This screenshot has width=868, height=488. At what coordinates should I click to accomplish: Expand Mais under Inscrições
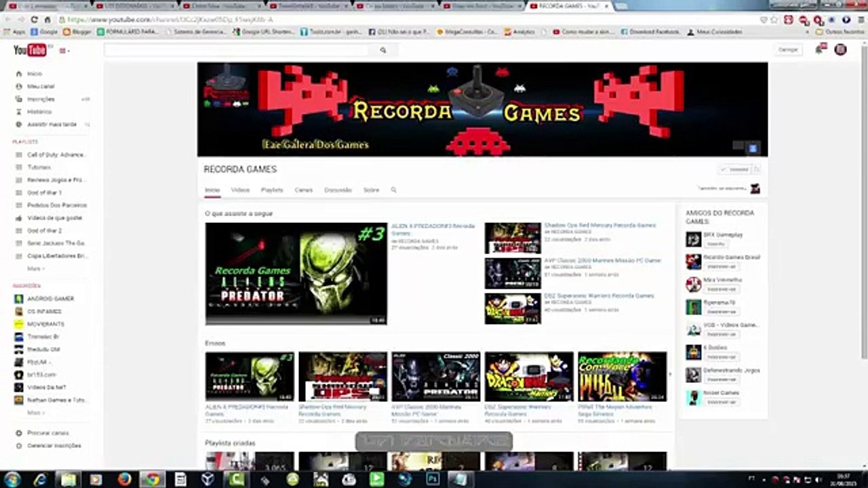[35, 413]
